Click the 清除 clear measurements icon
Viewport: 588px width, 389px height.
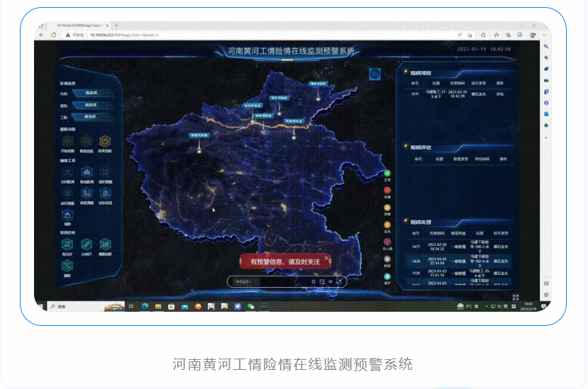tap(67, 215)
